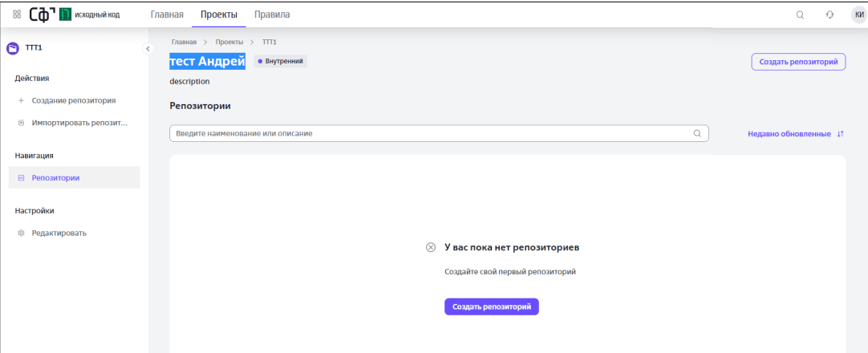Viewport: 868px width, 353px height.
Task: Collapse the left sidebar with chevron
Action: click(147, 49)
